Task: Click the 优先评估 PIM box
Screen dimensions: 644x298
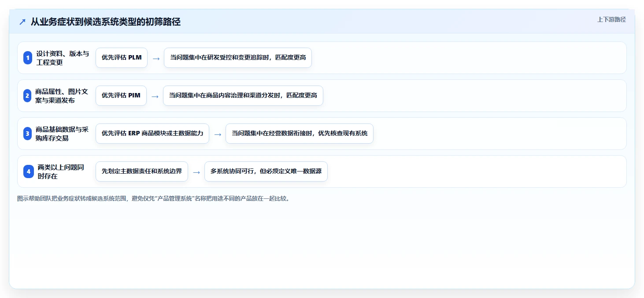Action: click(x=121, y=96)
